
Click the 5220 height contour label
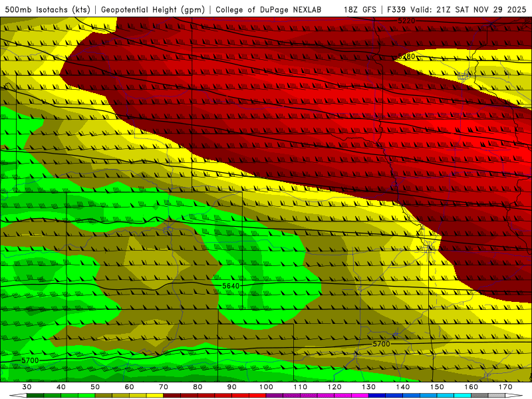[x=406, y=21]
